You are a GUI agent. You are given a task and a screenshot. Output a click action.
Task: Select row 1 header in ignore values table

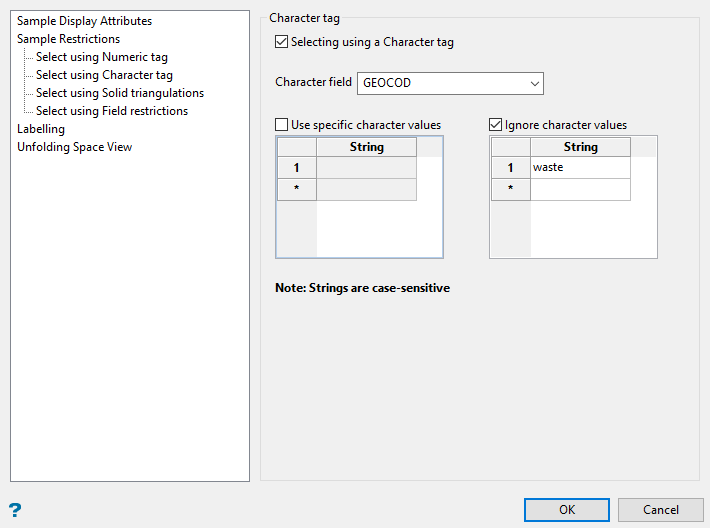510,168
